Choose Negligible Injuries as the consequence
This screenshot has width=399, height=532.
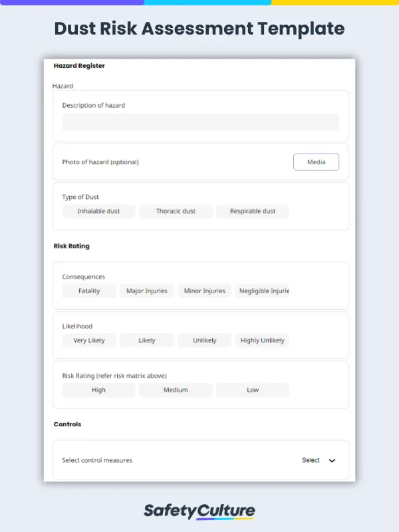(264, 291)
